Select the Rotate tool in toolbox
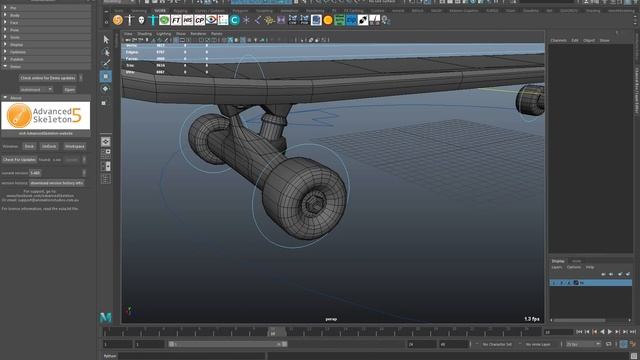 pyautogui.click(x=106, y=89)
